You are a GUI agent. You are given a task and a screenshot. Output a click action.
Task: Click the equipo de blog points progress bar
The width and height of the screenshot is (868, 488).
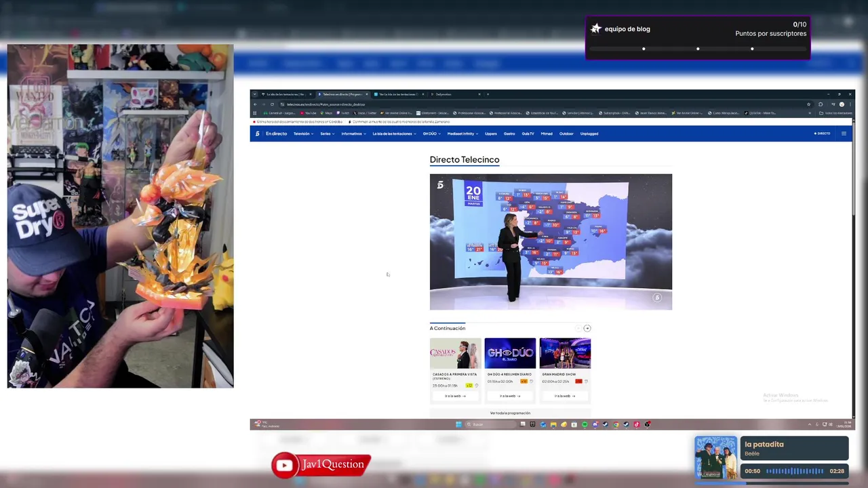click(x=698, y=49)
